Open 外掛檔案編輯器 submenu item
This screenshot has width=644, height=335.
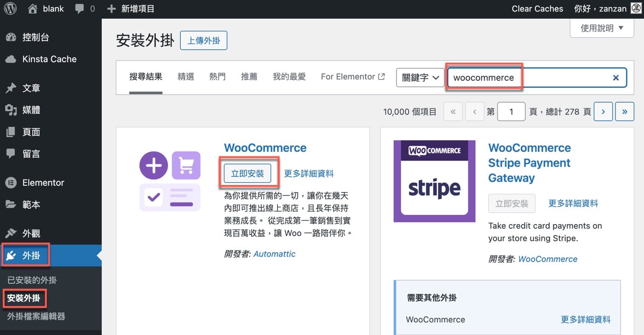[36, 317]
